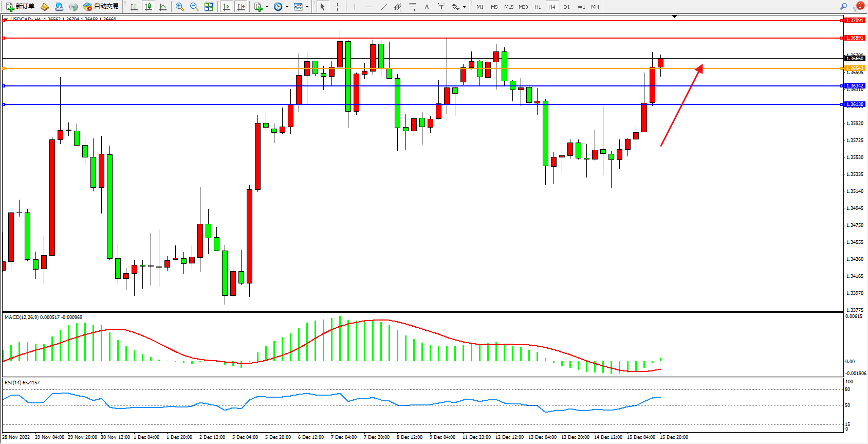The height and width of the screenshot is (444, 868).
Task: Toggle the AutoTrading (自动交易) button
Action: click(x=101, y=7)
